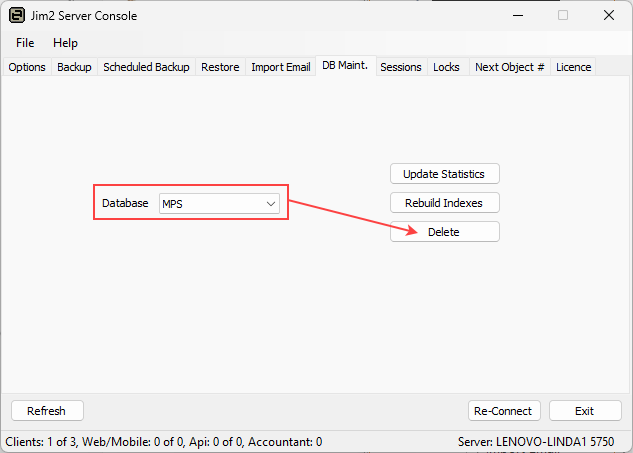Minimize the Jim2 Server Console window
633x453 pixels.
tap(518, 16)
